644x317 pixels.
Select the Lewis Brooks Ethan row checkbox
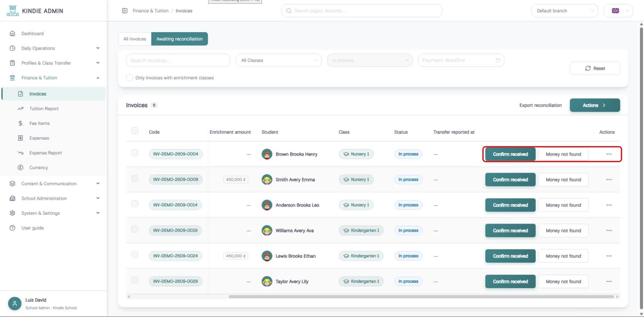(135, 255)
